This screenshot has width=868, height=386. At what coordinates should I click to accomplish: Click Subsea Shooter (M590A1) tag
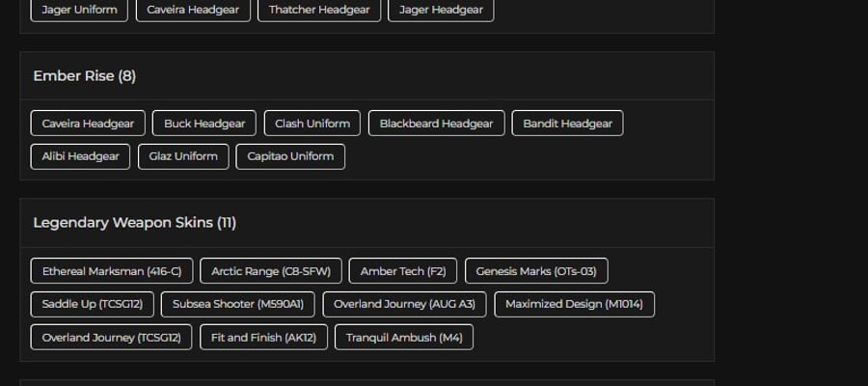[238, 304]
